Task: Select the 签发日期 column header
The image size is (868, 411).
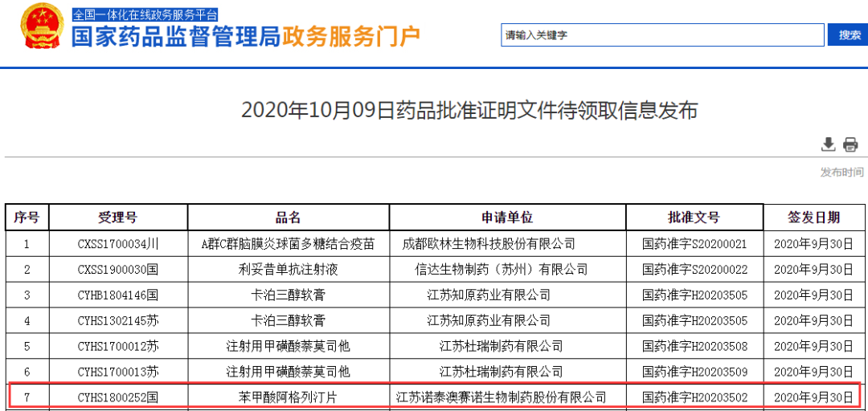Action: point(813,218)
